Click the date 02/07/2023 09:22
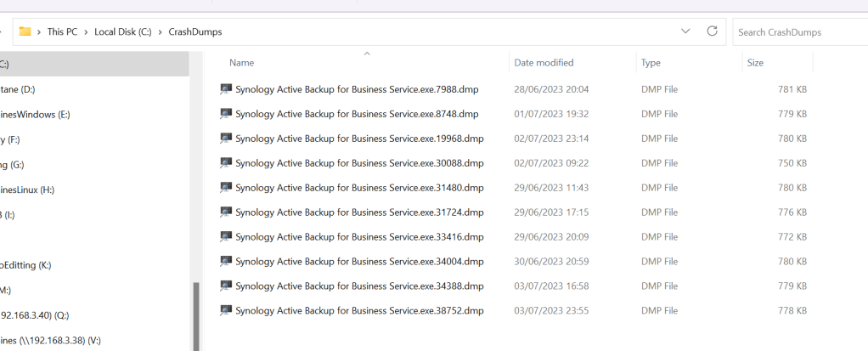Image resolution: width=868 pixels, height=351 pixels. point(551,163)
